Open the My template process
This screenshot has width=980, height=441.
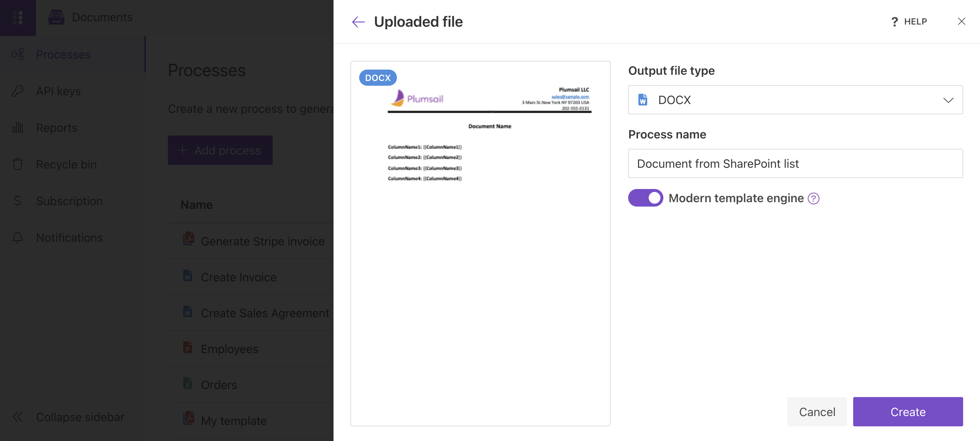point(233,420)
